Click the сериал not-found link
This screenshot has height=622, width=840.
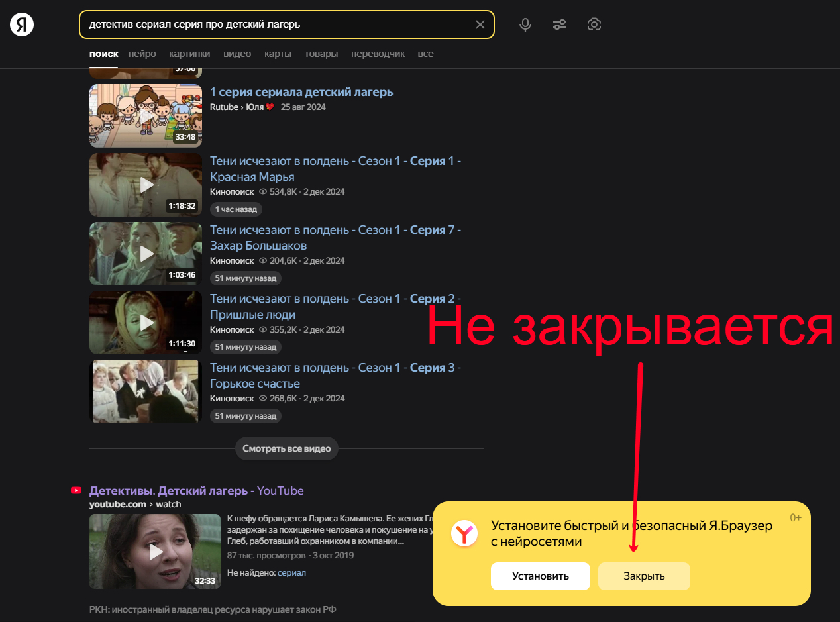pyautogui.click(x=291, y=572)
